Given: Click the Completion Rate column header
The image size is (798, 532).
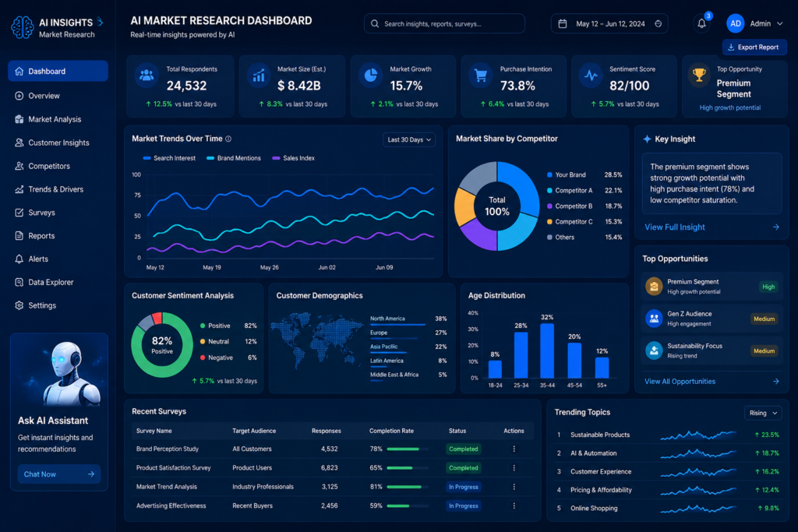Looking at the screenshot, I should coord(391,431).
